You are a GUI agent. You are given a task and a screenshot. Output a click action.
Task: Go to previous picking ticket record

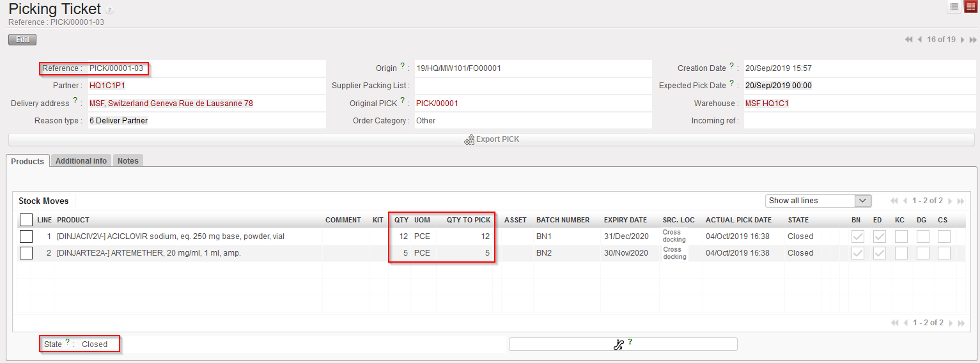tap(919, 40)
